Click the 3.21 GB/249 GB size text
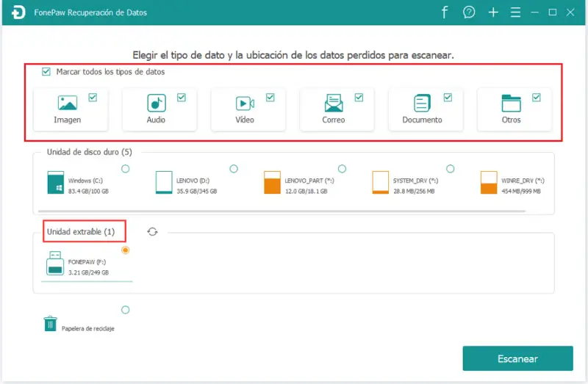The image size is (588, 384). (x=88, y=272)
